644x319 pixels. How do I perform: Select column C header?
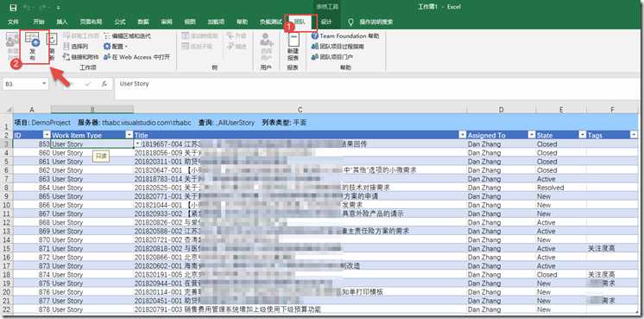300,110
